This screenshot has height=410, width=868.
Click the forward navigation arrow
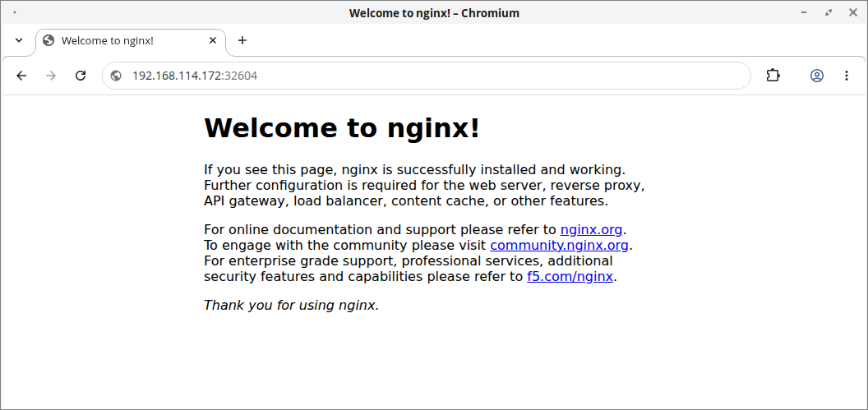point(51,76)
